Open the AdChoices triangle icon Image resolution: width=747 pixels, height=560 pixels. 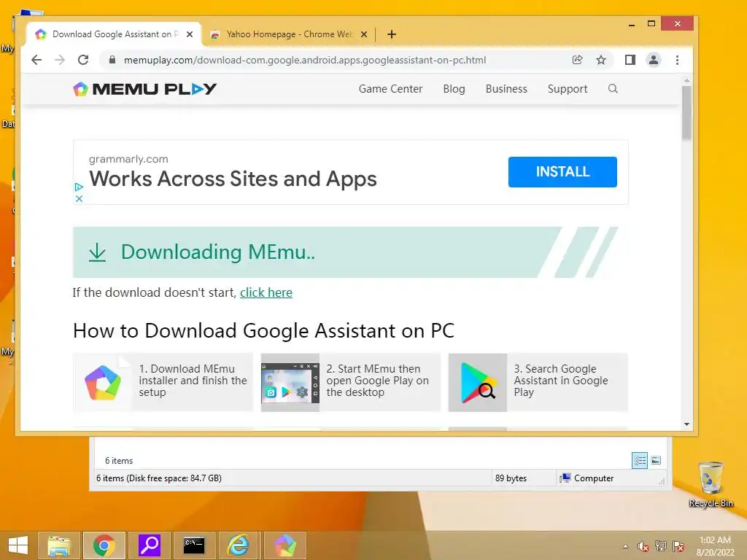tap(79, 187)
